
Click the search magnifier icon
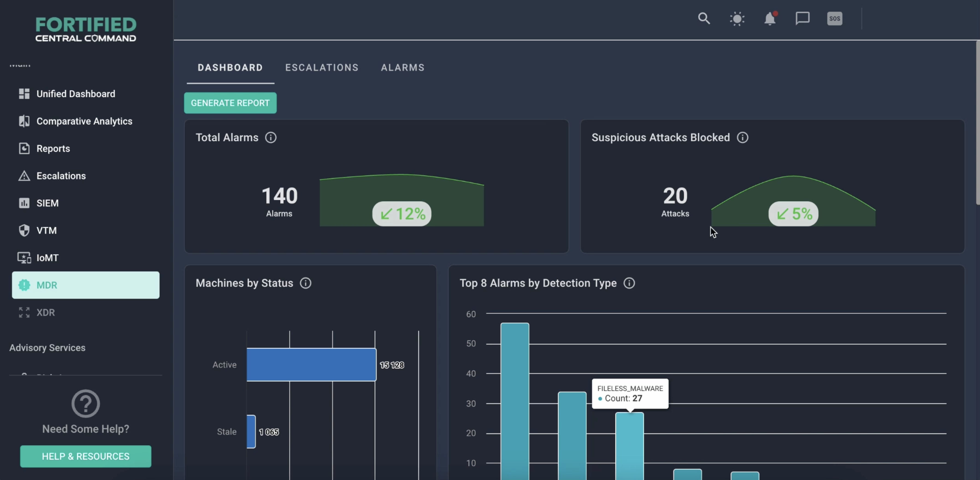pyautogui.click(x=704, y=18)
